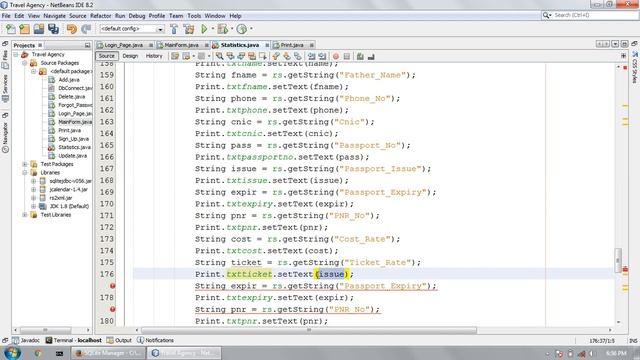Click the Stop Macro Recording icon

pyautogui.click(x=347, y=56)
